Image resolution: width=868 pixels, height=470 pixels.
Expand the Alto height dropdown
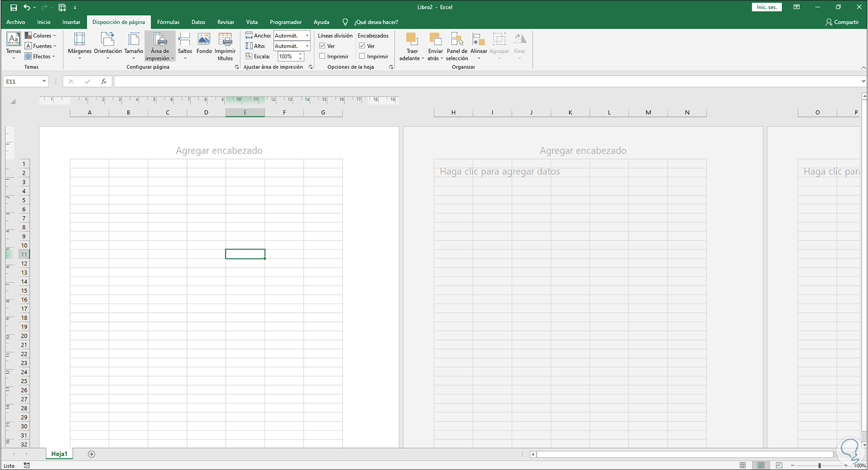point(307,46)
